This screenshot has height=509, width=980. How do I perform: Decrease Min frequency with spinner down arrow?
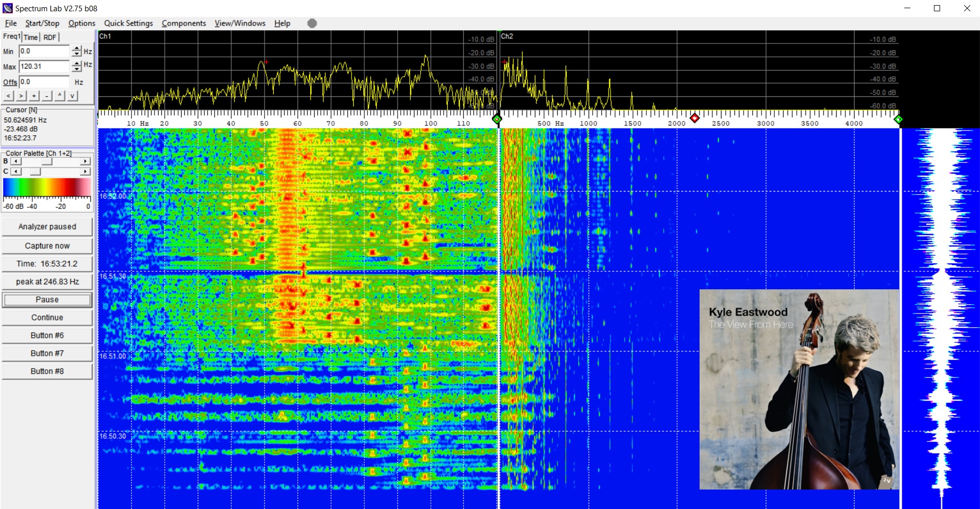pyautogui.click(x=76, y=54)
